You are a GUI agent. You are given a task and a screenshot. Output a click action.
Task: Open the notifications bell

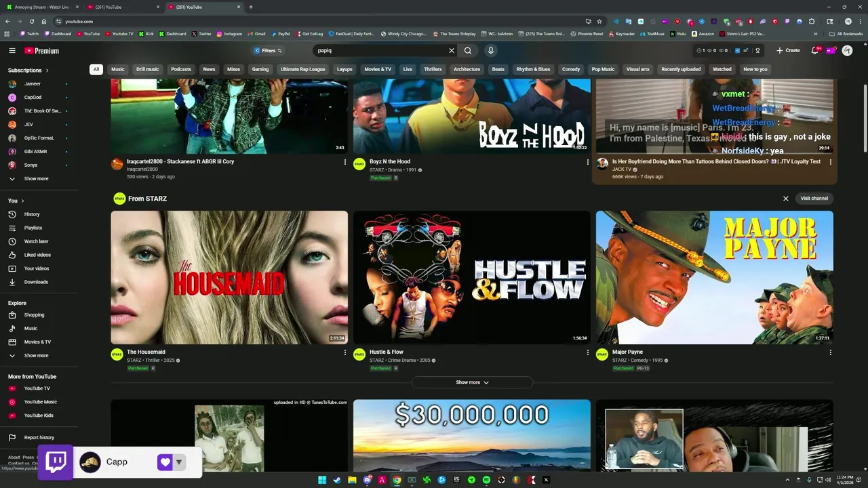coord(815,50)
